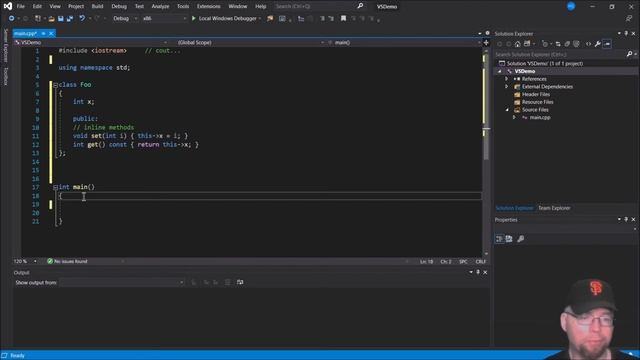Open the Extensions menu
The image size is (640, 360).
(x=209, y=7)
